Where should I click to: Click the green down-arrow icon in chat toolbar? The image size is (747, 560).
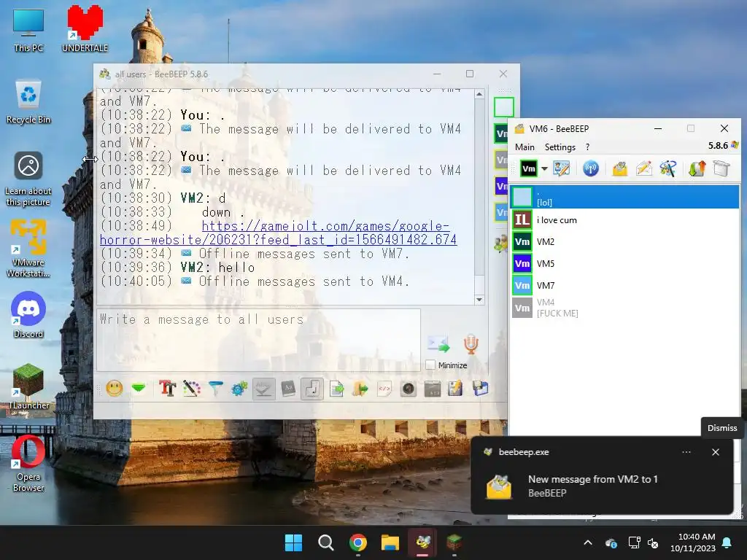point(139,389)
